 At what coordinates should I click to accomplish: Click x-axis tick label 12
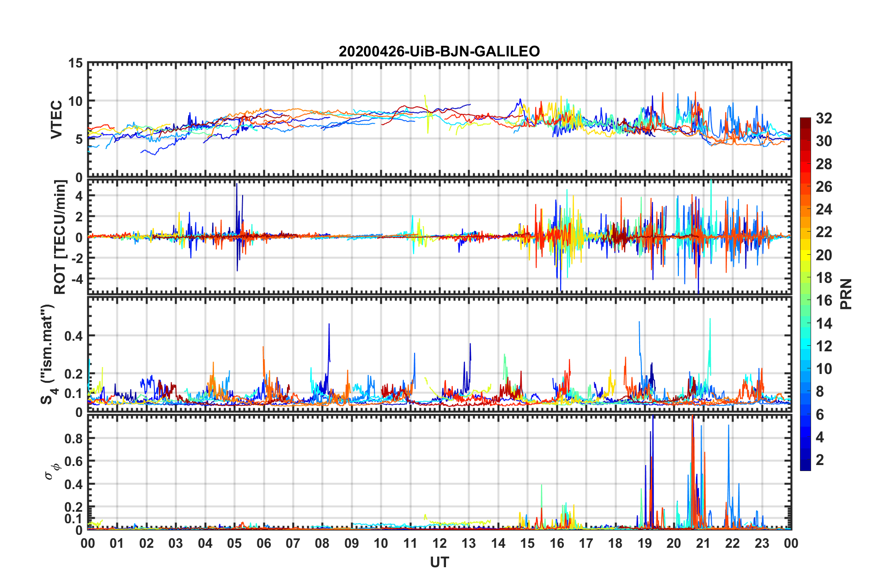click(x=439, y=543)
